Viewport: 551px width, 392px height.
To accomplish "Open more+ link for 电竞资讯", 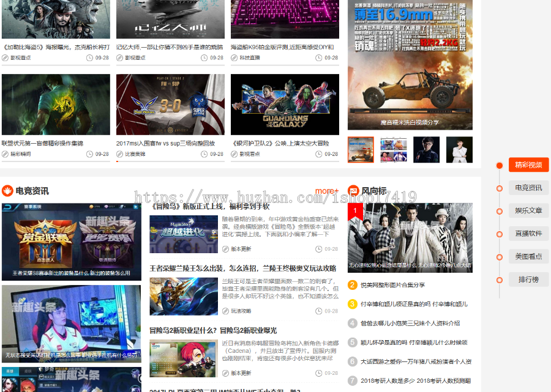I will click(x=327, y=191).
